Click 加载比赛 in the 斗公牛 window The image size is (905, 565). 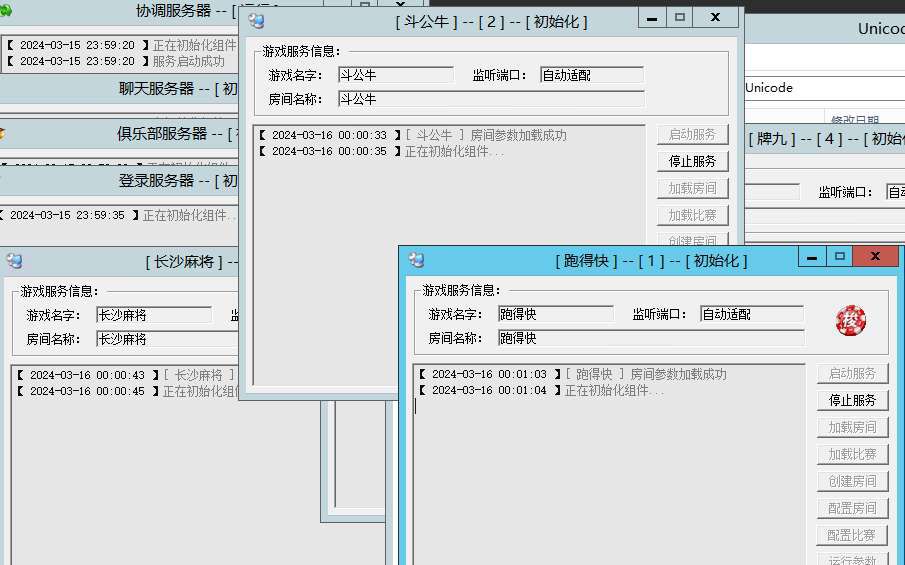(692, 215)
